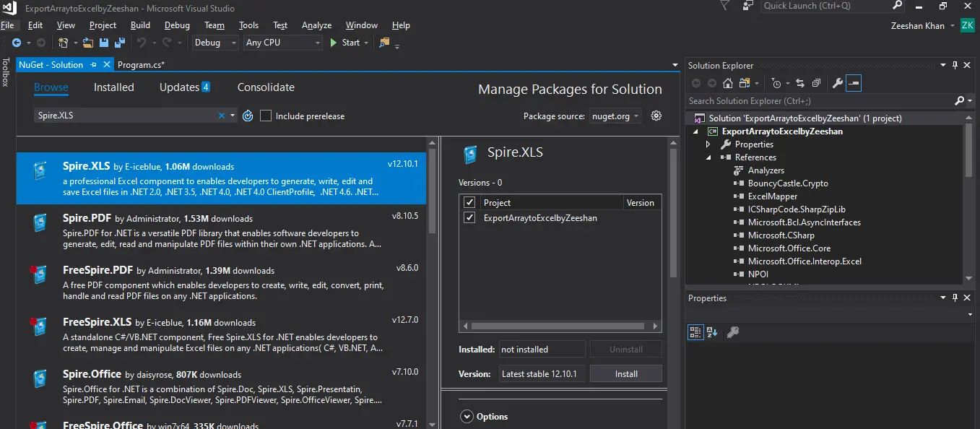Collapse the References node in Solution Explorer
This screenshot has width=980, height=429.
point(708,157)
